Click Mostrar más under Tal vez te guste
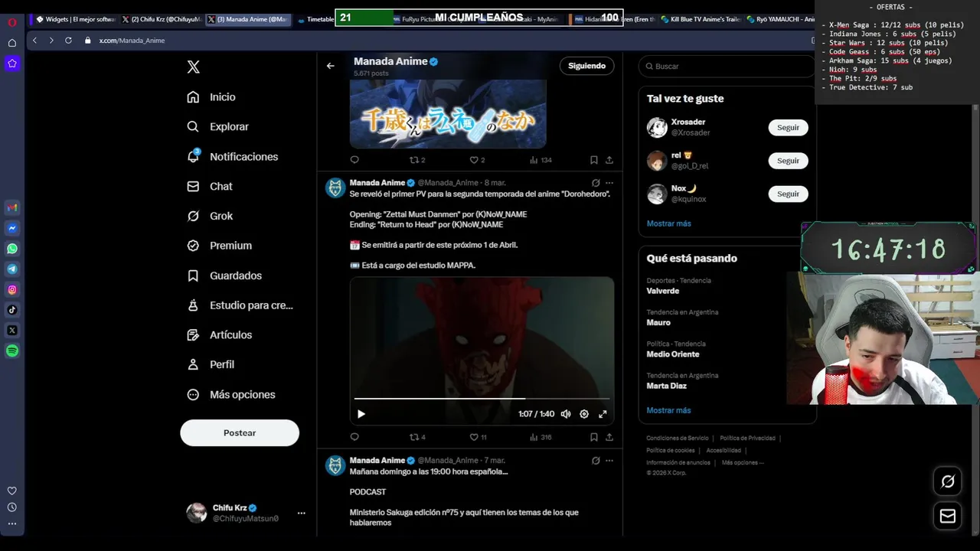 (x=668, y=223)
